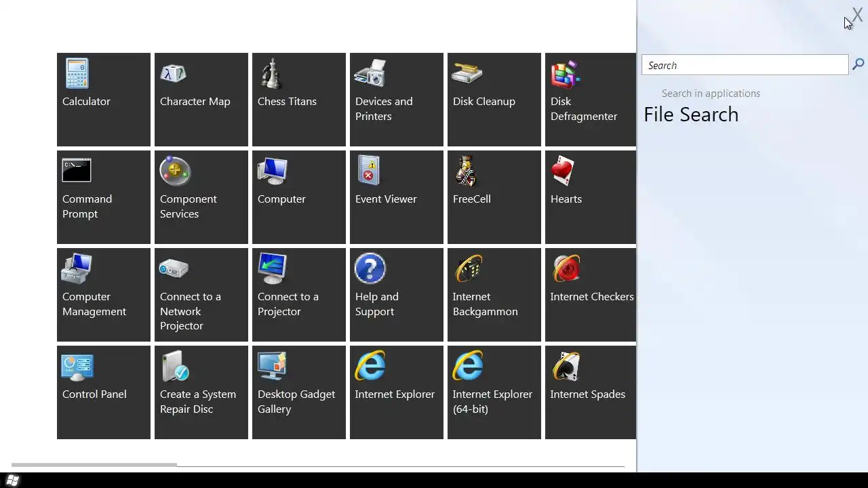Close the search panel with X
This screenshot has width=868, height=488.
(x=857, y=16)
